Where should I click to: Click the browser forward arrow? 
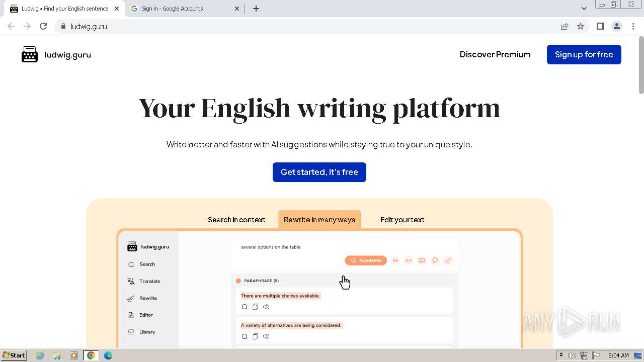point(27,26)
